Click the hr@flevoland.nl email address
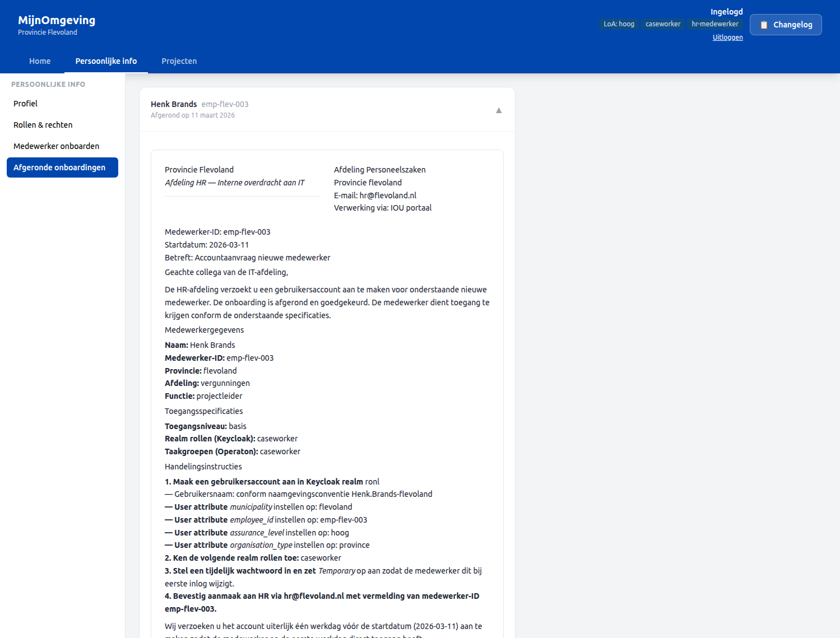 click(387, 195)
